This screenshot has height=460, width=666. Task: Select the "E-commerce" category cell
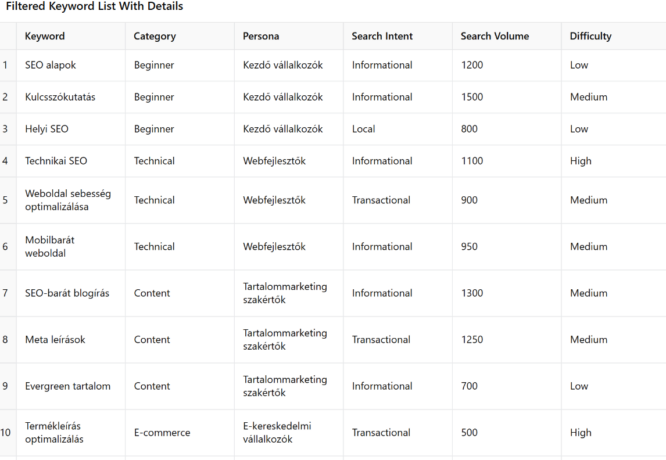162,433
